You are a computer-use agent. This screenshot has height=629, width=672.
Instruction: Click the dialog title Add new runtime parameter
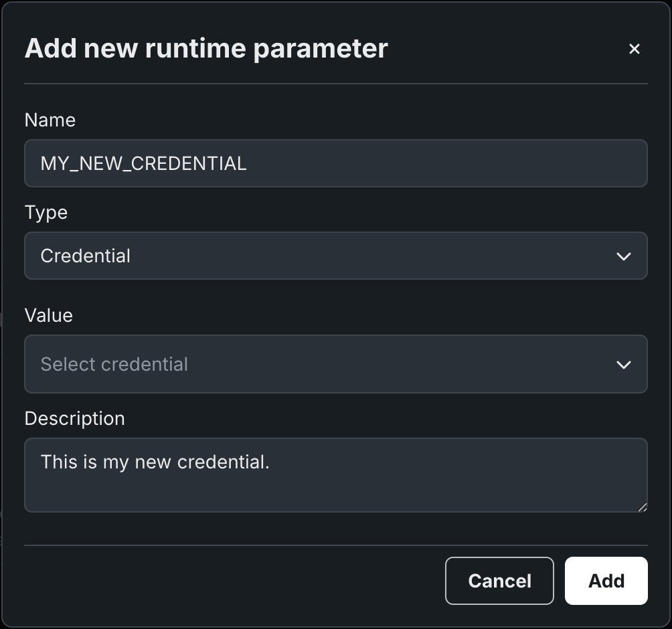[x=206, y=49]
